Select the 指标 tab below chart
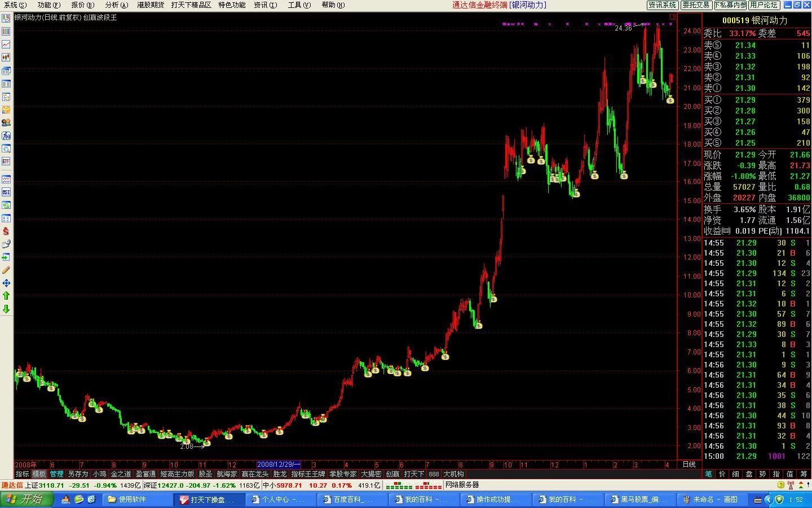The width and height of the screenshot is (812, 508). coord(22,474)
